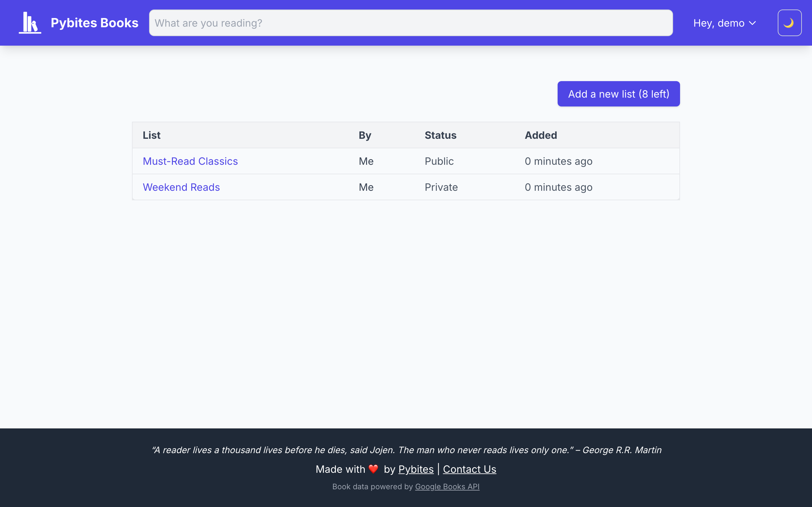Click the Pybites Books logo icon
Viewport: 812px width, 507px height.
30,23
